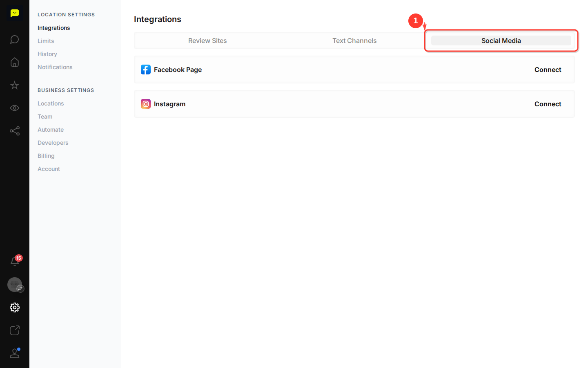Click the BUSINESS SETTINGS section header

pos(66,90)
